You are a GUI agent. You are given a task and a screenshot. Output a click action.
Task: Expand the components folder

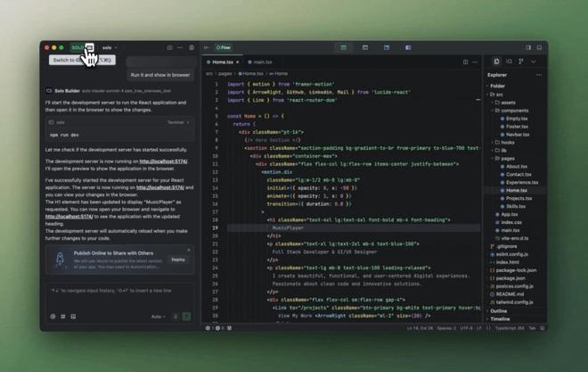pos(514,111)
